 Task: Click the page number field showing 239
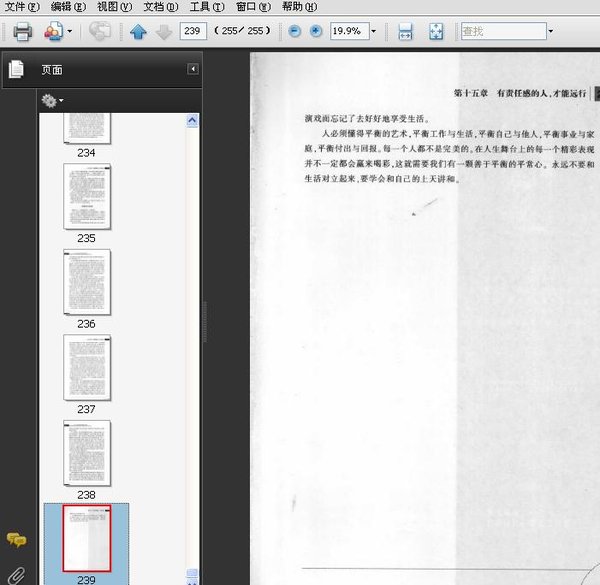point(193,31)
